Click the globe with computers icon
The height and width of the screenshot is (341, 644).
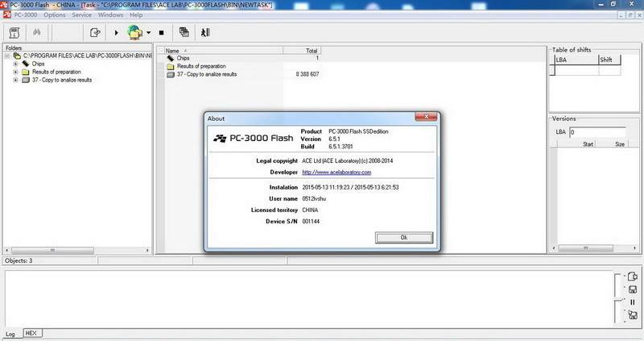pyautogui.click(x=134, y=32)
